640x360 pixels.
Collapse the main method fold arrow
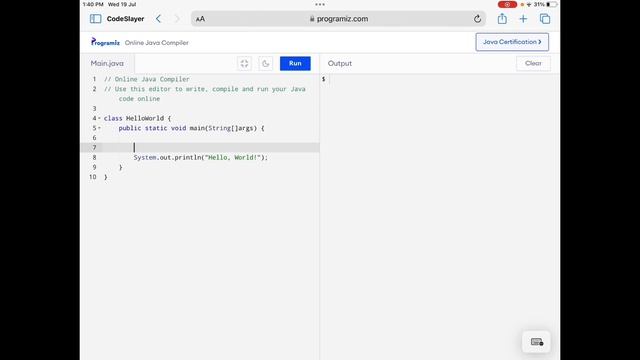click(99, 128)
